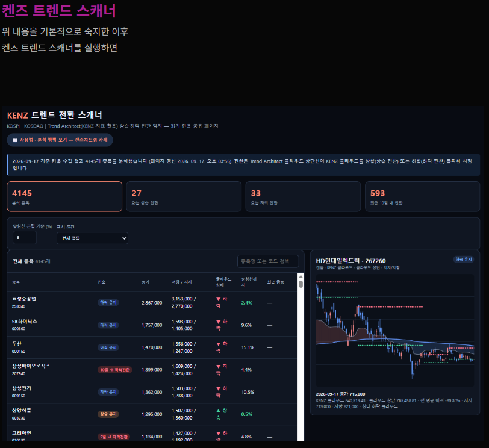The image size is (489, 448).
Task: Select the 27 upward transitions card
Action: (x=184, y=196)
